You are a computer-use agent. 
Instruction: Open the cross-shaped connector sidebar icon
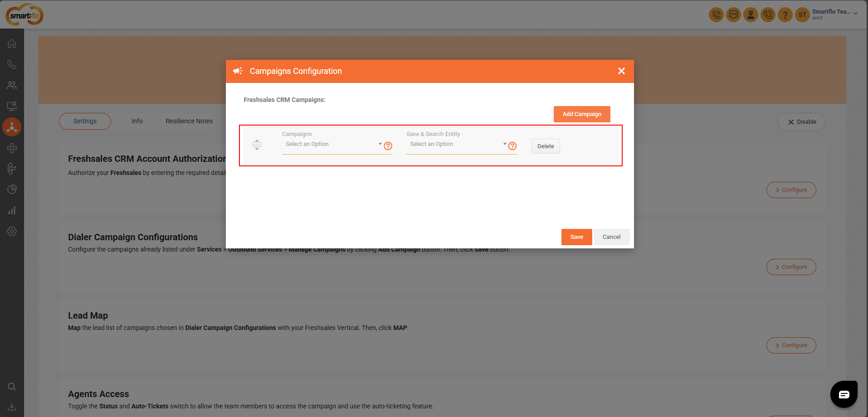click(x=12, y=148)
